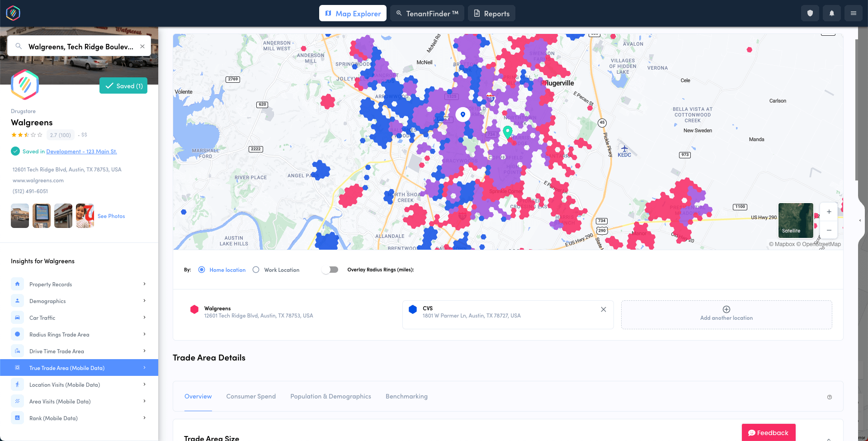Viewport: 868px width, 441px height.
Task: Click the magnifier icon in the search box
Action: [18, 46]
